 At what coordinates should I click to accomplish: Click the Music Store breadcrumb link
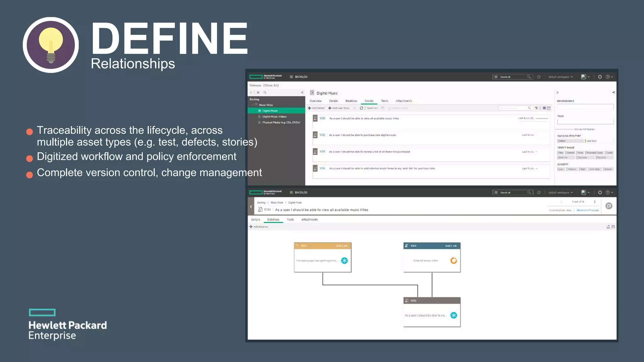[277, 203]
